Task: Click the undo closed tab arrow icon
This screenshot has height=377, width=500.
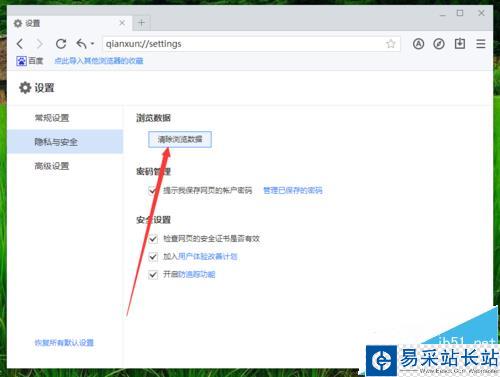Action: click(82, 44)
